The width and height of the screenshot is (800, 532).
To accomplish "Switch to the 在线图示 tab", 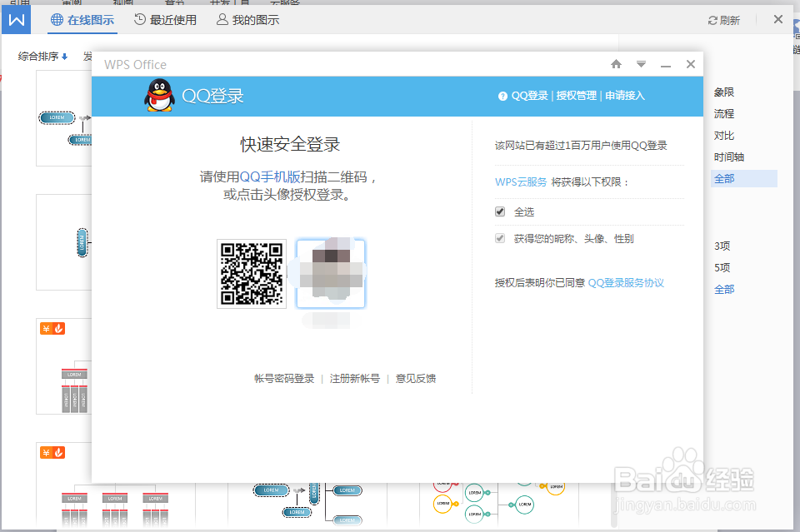I will point(82,20).
